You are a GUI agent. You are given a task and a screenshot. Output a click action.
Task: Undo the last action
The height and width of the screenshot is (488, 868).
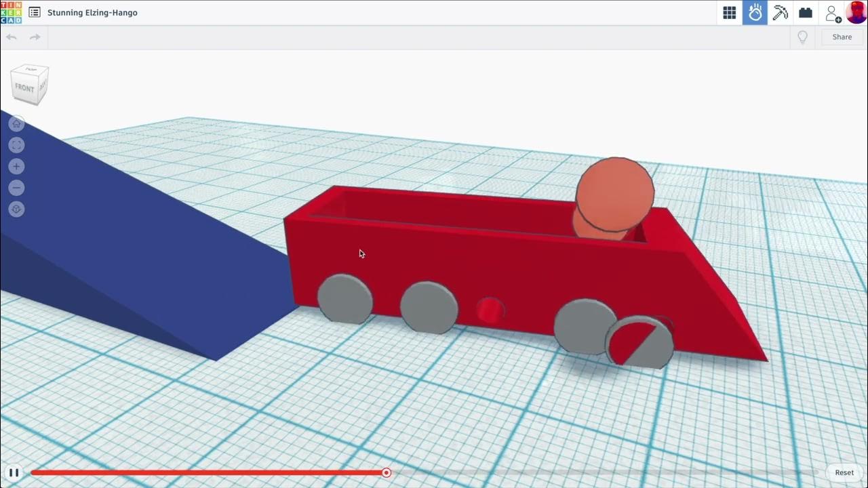point(12,37)
